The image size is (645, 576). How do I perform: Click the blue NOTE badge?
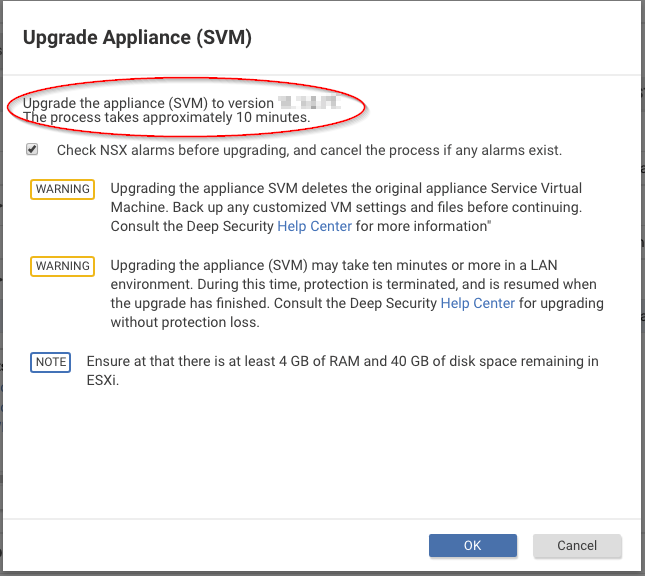50,362
